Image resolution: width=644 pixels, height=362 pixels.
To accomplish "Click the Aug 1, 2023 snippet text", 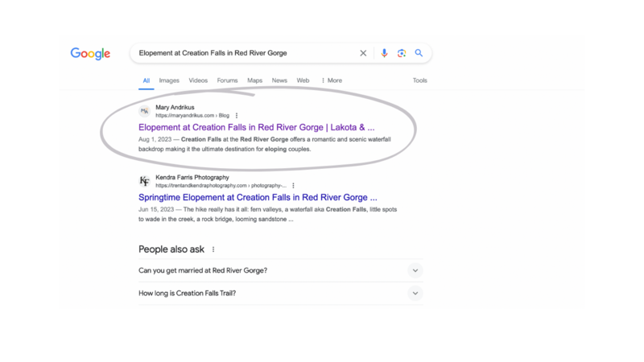I will [x=265, y=144].
